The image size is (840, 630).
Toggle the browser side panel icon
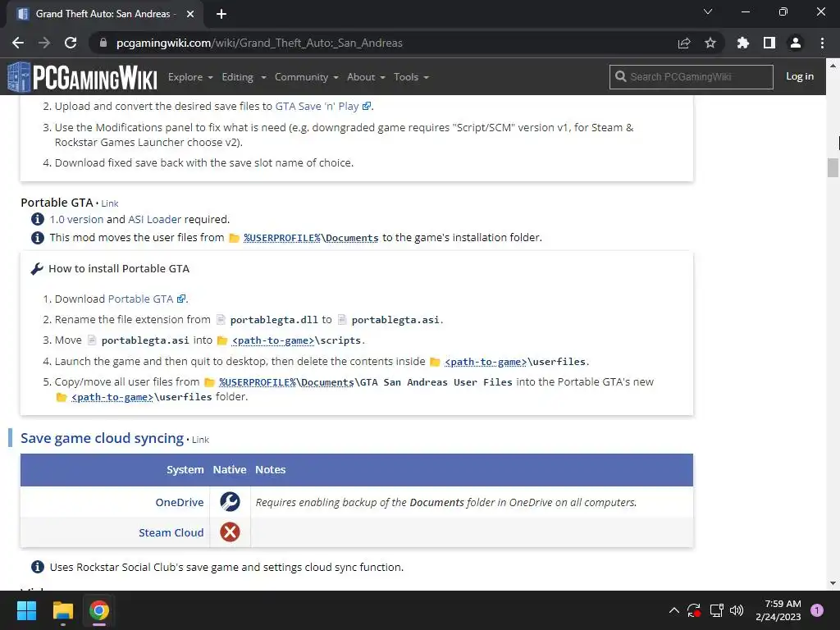769,43
